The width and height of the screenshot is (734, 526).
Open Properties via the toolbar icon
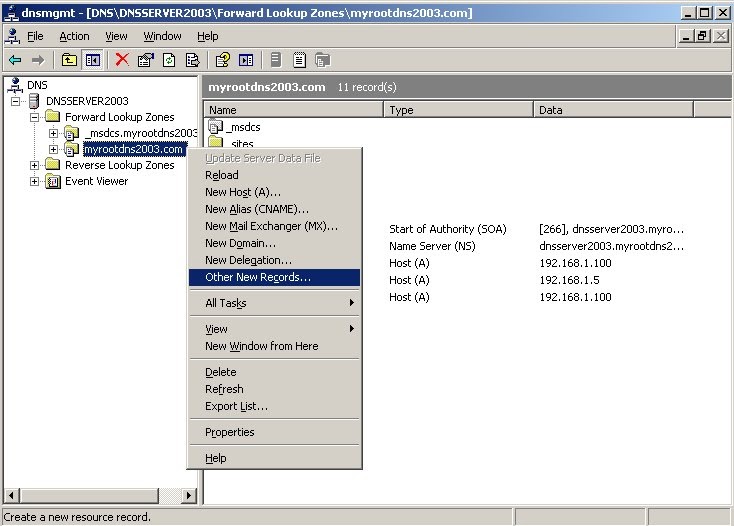(x=145, y=60)
